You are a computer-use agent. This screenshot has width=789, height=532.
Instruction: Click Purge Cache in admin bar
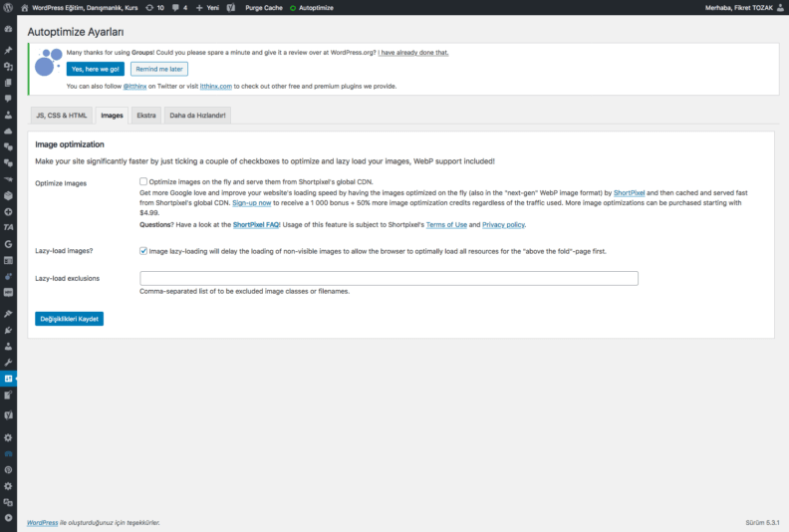click(264, 8)
